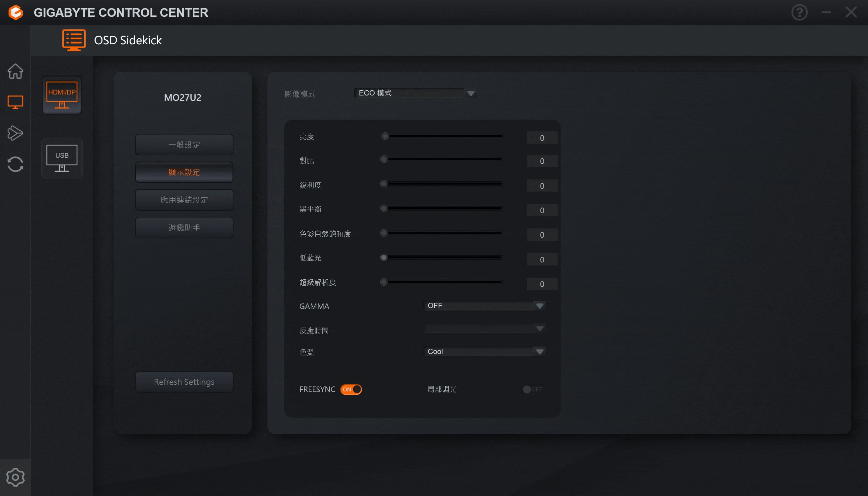Toggle the 局部調光 switch
This screenshot has width=868, height=496.
click(x=532, y=389)
